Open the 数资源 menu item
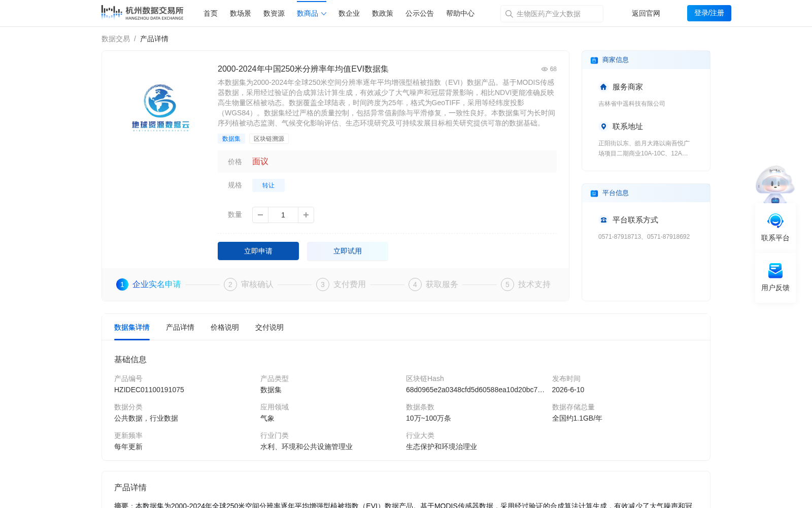 pyautogui.click(x=274, y=13)
